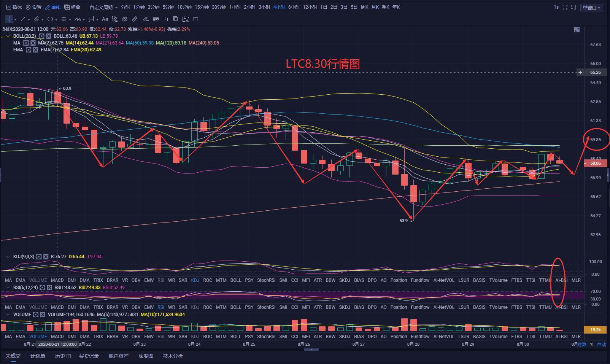
Task: Open the 计划单 planned orders tab
Action: 38,356
